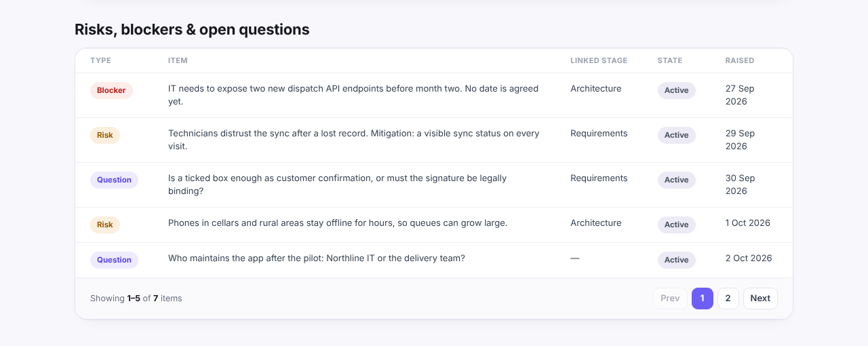Click the Showing 1–5 of 7 items text
The height and width of the screenshot is (346, 868).
click(136, 299)
